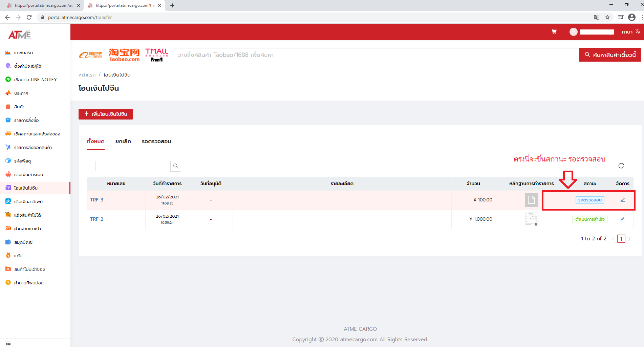This screenshot has width=644, height=347.
Task: Open the TRF-3 transaction link
Action: coord(97,200)
